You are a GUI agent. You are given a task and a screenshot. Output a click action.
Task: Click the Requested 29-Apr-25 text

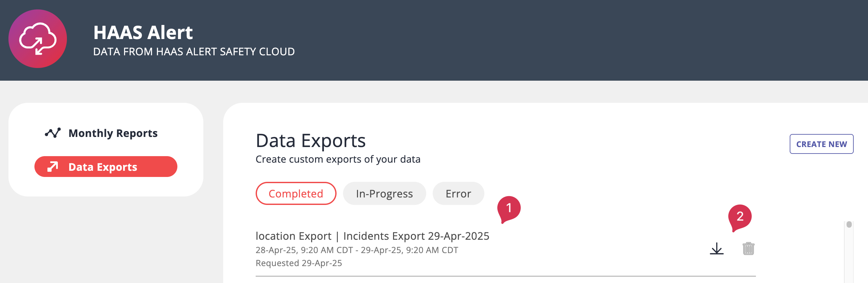pos(299,263)
